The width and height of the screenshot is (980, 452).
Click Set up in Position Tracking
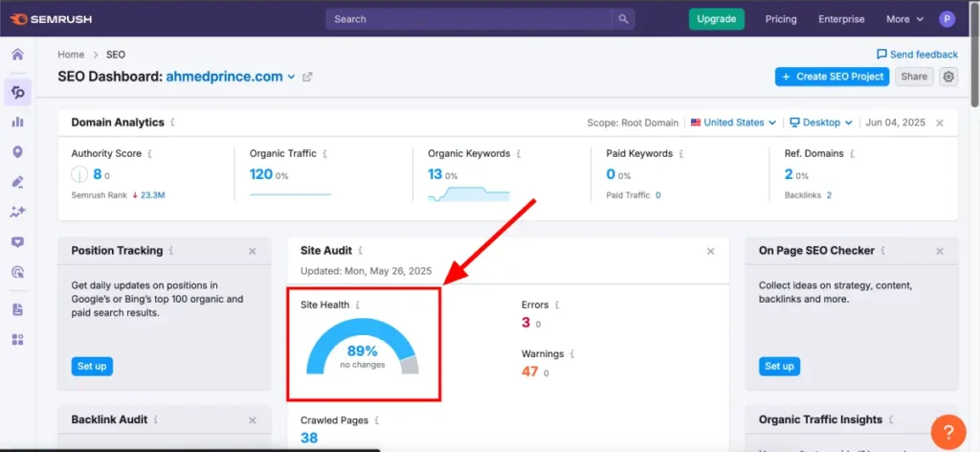92,367
